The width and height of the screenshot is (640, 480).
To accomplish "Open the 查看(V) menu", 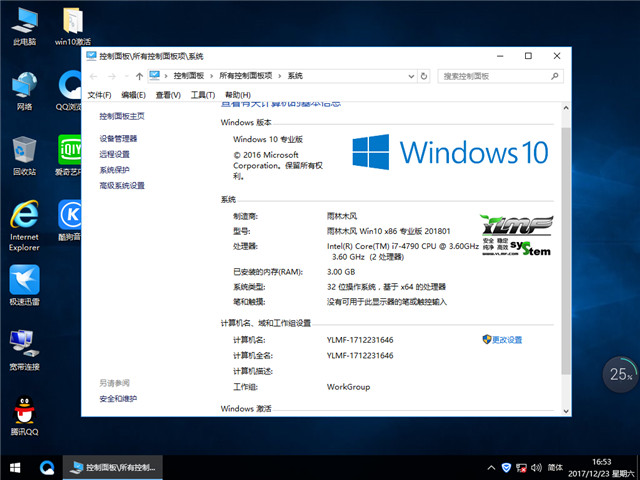I will (168, 95).
